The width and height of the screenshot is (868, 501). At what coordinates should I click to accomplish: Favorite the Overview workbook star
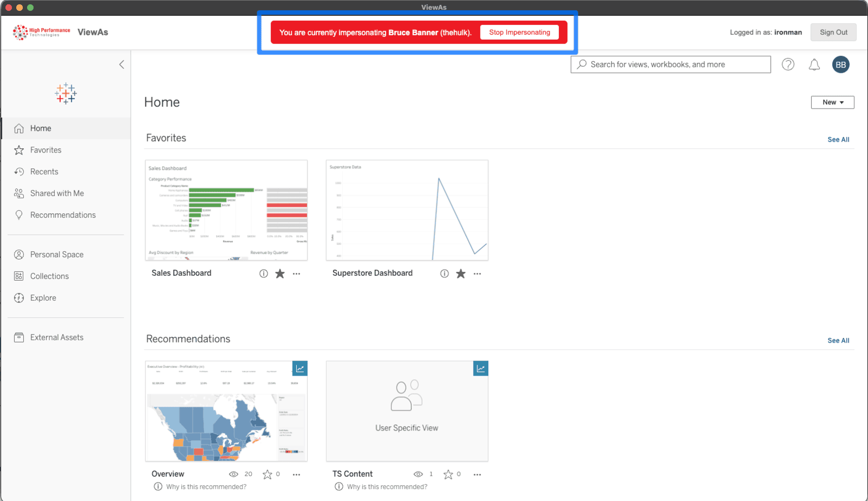(267, 474)
